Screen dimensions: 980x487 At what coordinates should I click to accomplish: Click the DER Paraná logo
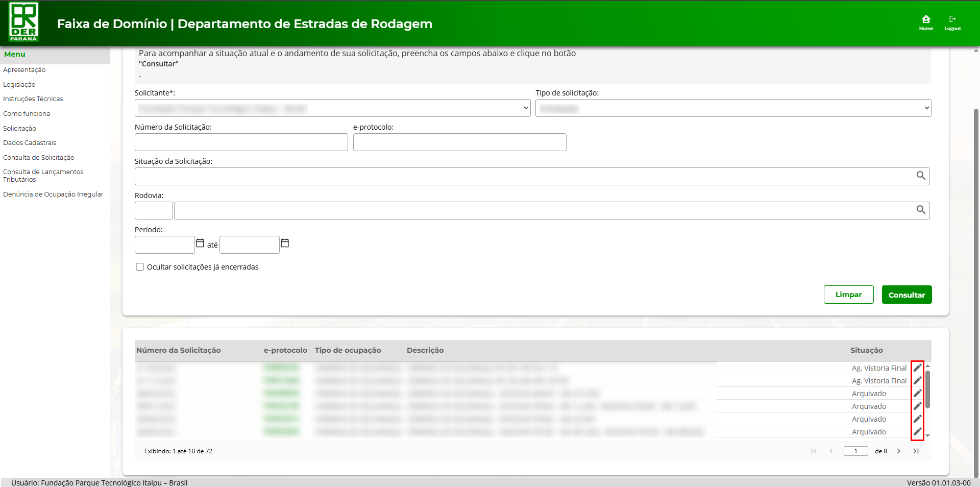[23, 22]
